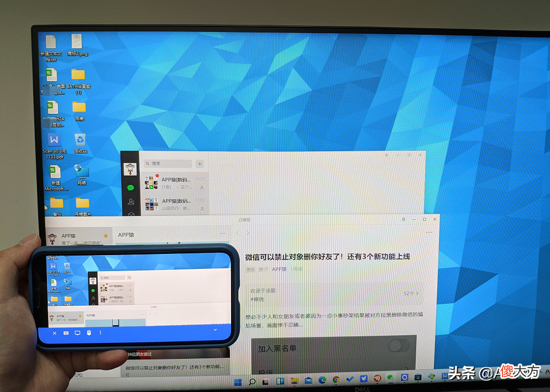Click WeChat search field on monitor
550x392 pixels.
(x=168, y=163)
